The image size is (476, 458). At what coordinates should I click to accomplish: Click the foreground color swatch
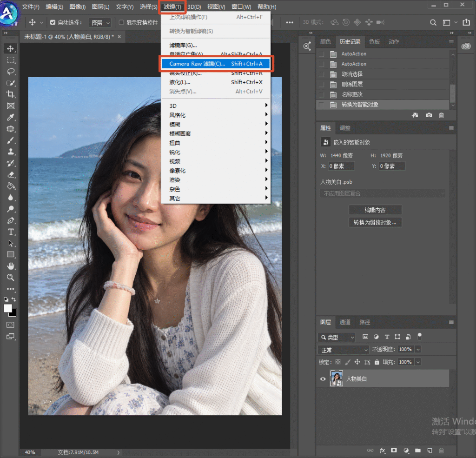tap(8, 308)
